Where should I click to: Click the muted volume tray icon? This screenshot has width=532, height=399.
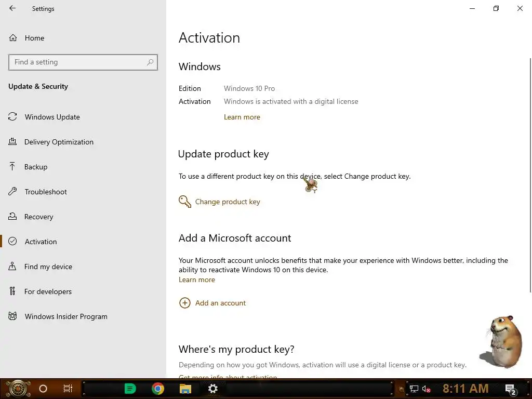(x=426, y=389)
